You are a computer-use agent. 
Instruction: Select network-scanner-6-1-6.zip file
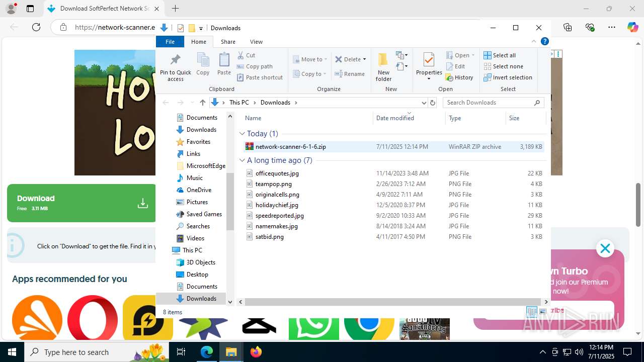coord(393,147)
